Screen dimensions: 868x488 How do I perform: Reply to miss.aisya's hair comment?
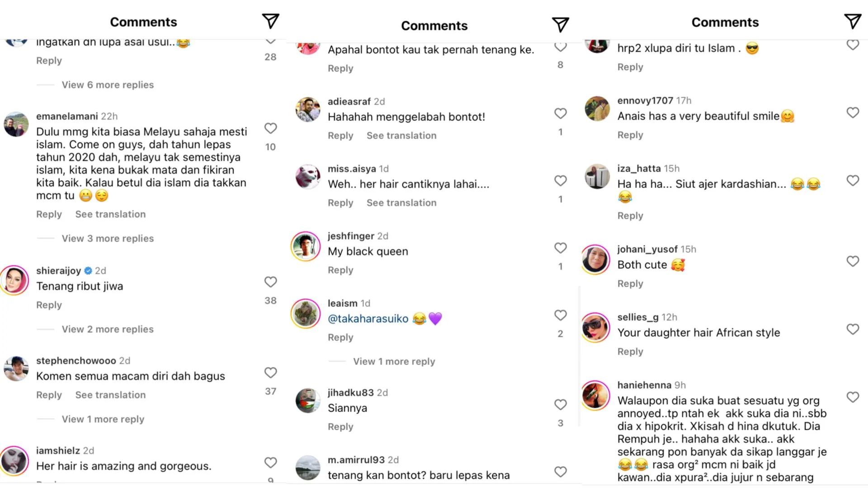(x=340, y=203)
